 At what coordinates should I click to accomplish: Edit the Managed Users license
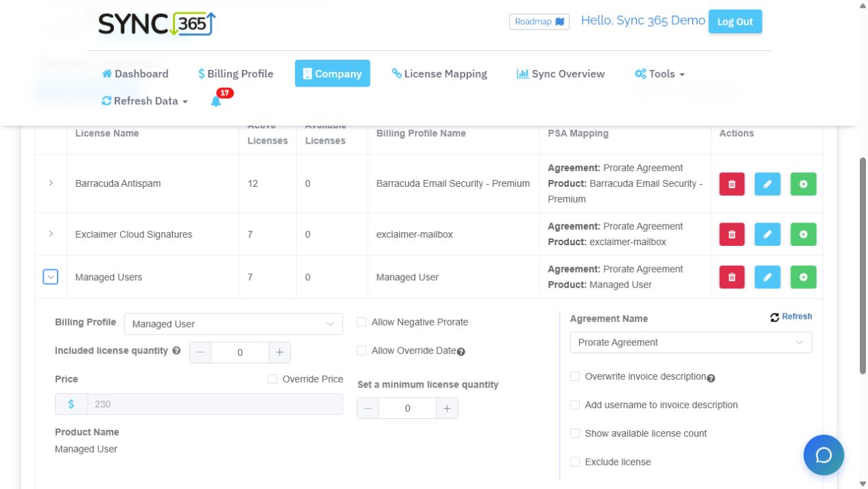click(768, 277)
